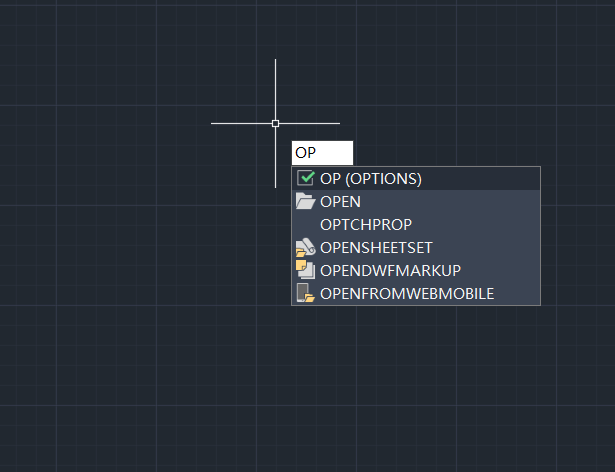Pick OPENSHEETSET from the suggestion list
Screen dimensions: 615x472
point(376,248)
